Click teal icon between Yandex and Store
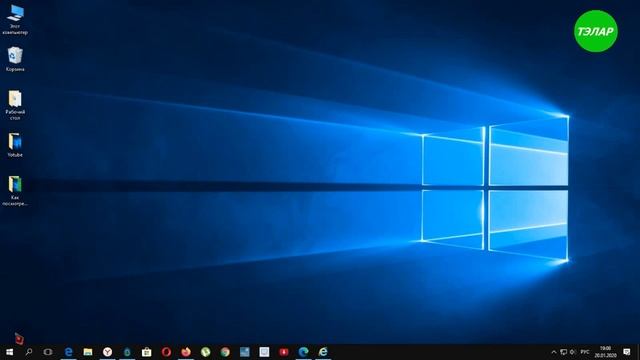640x360 pixels. [127, 352]
